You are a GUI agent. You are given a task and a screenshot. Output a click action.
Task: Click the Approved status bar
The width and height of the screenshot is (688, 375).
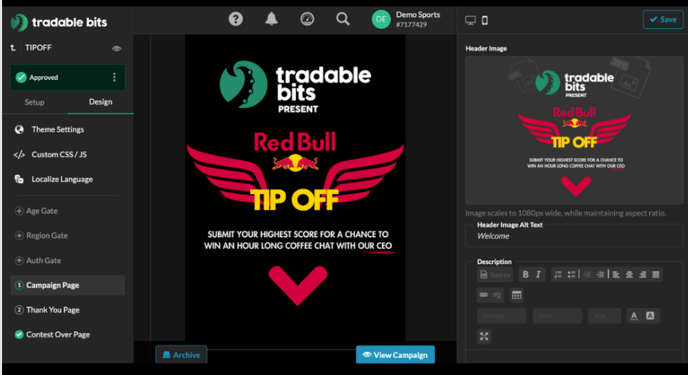coord(68,77)
